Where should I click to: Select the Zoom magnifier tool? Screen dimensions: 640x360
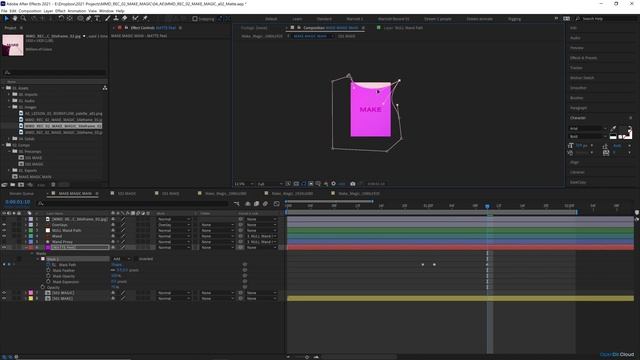[x=23, y=18]
